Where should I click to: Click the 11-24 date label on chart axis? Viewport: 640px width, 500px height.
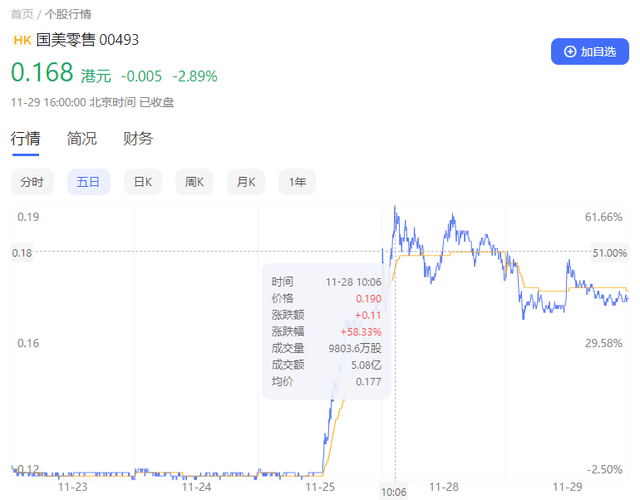click(196, 487)
